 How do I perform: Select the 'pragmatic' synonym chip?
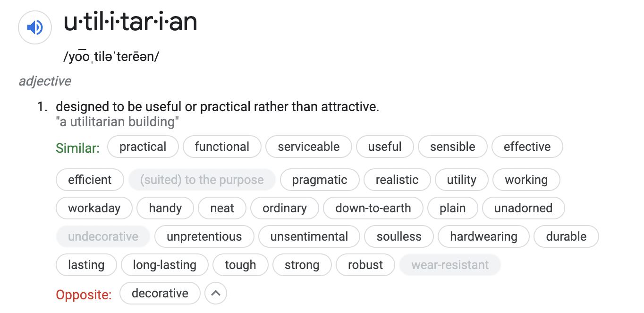(x=320, y=180)
